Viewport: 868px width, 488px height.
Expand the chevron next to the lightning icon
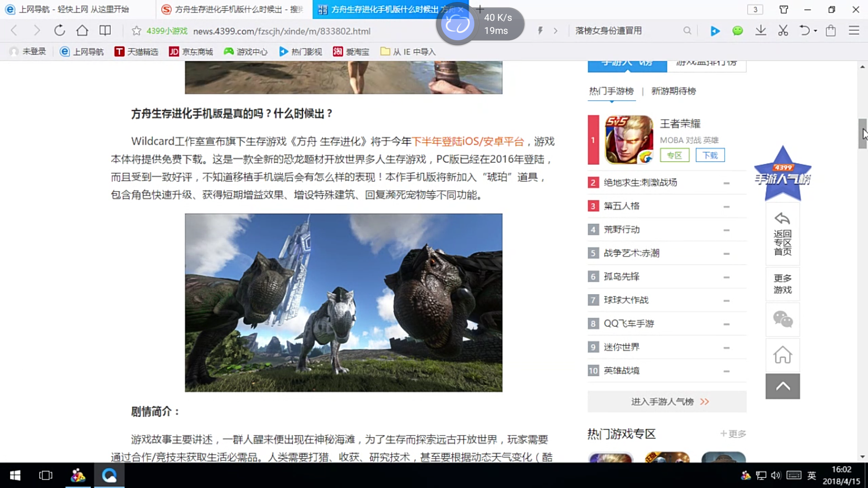[556, 31]
